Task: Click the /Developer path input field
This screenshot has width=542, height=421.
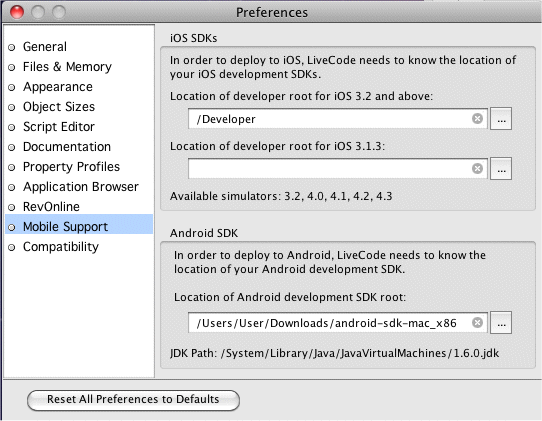Action: tap(338, 119)
